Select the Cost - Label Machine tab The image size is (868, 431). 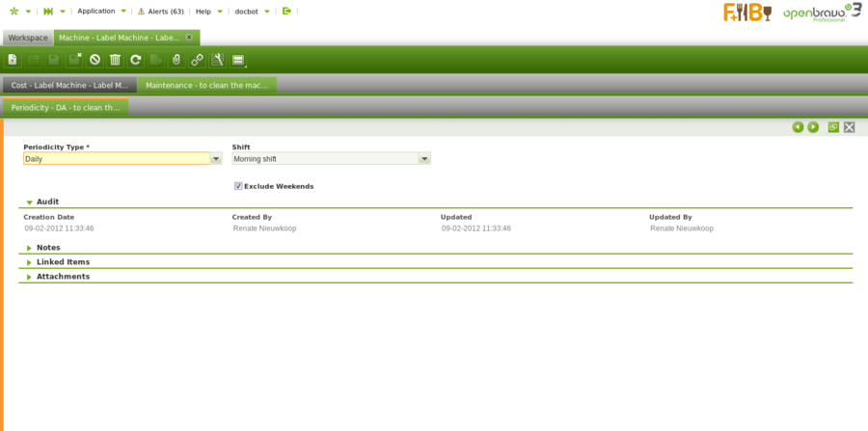(x=68, y=85)
